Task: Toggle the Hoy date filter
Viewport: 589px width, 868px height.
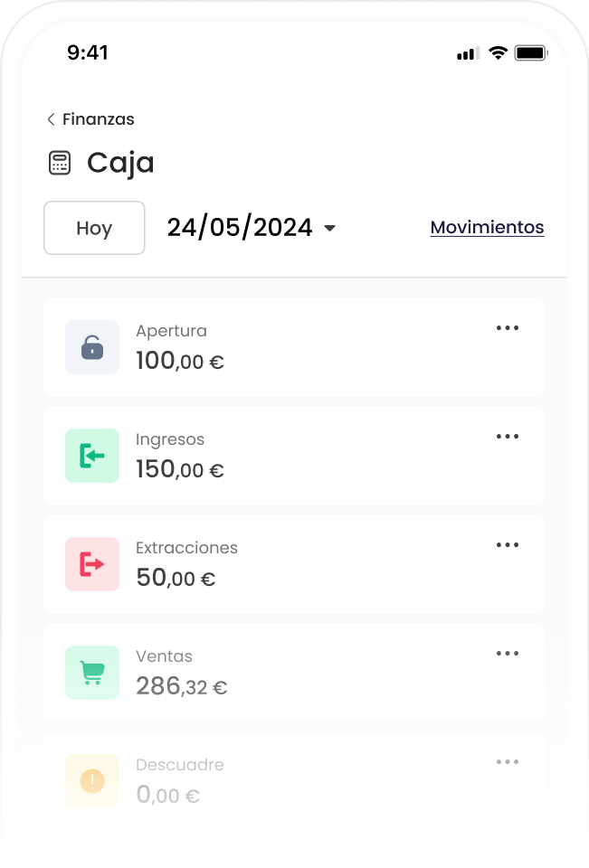Action: pyautogui.click(x=94, y=228)
